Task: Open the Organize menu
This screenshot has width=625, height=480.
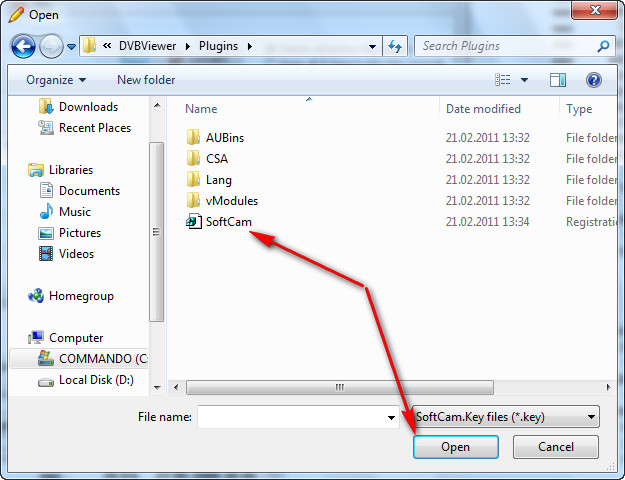Action: tap(56, 80)
